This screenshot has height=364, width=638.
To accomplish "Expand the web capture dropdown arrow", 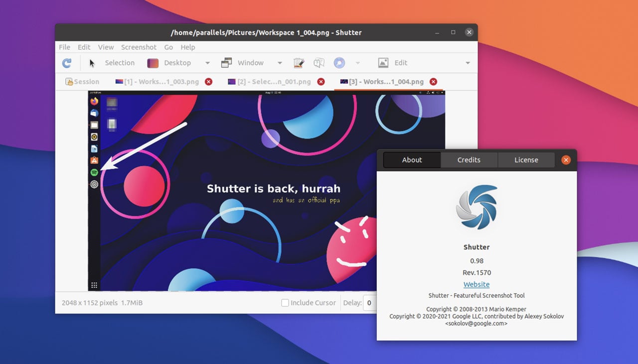I will click(x=357, y=63).
